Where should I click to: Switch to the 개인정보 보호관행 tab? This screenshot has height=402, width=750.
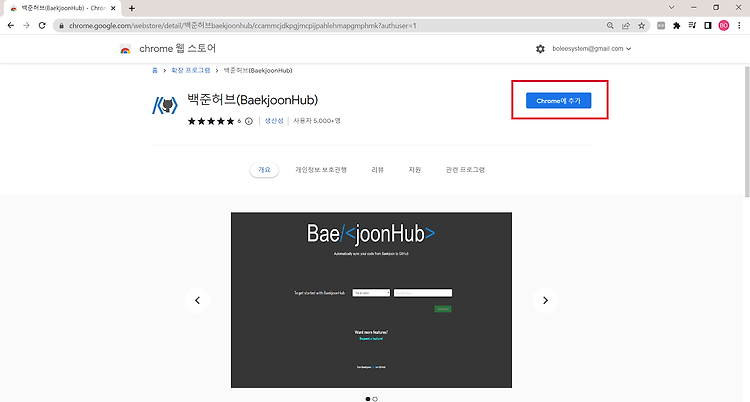pos(321,170)
